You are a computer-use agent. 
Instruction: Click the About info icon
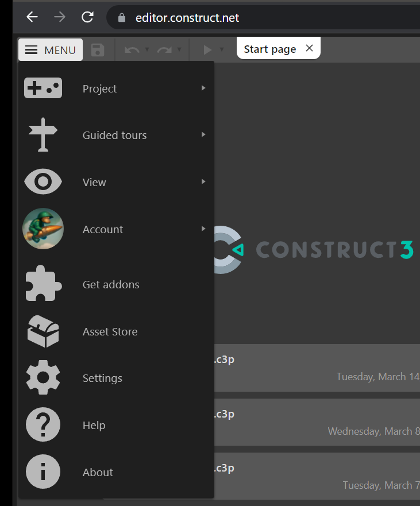[43, 472]
